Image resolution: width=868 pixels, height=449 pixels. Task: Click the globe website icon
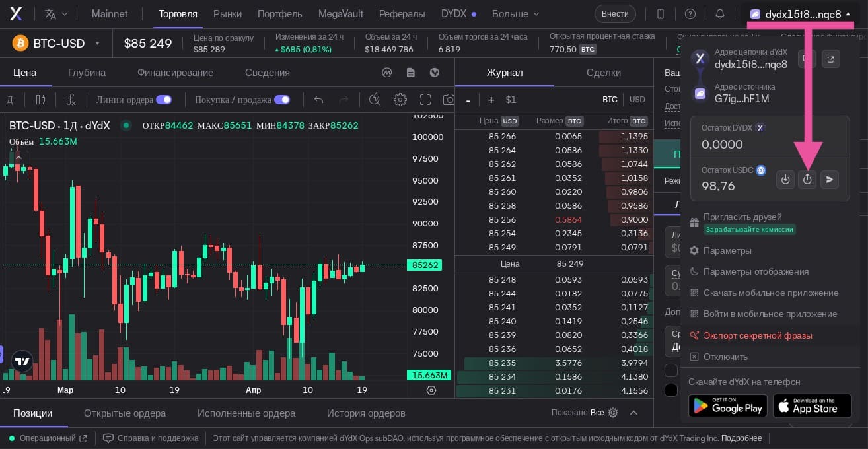435,73
